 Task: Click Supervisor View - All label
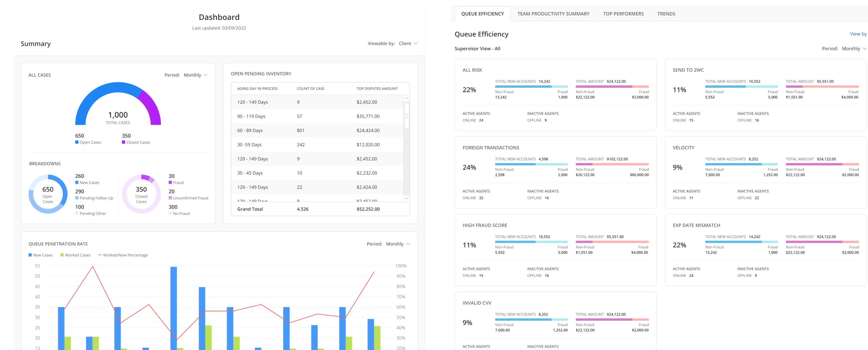point(477,48)
